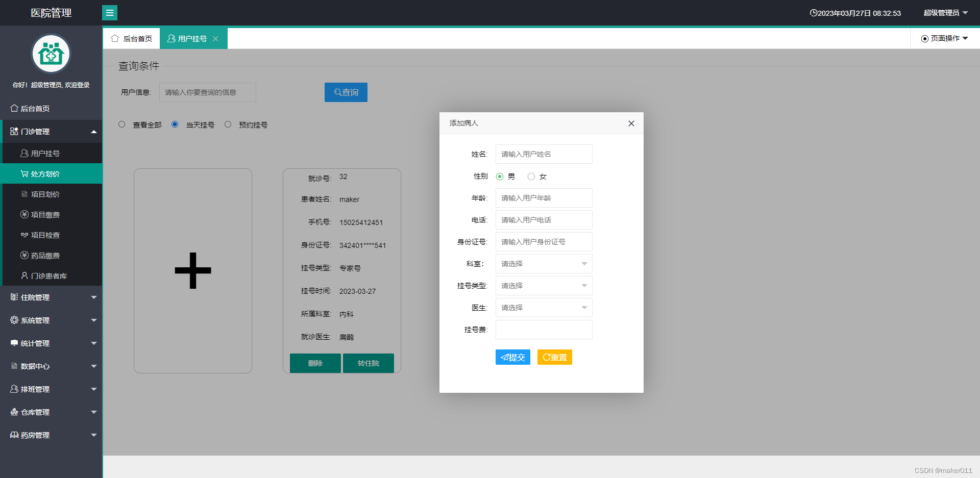980x478 pixels.
Task: Click the 页面操作 target icon
Action: (x=925, y=39)
